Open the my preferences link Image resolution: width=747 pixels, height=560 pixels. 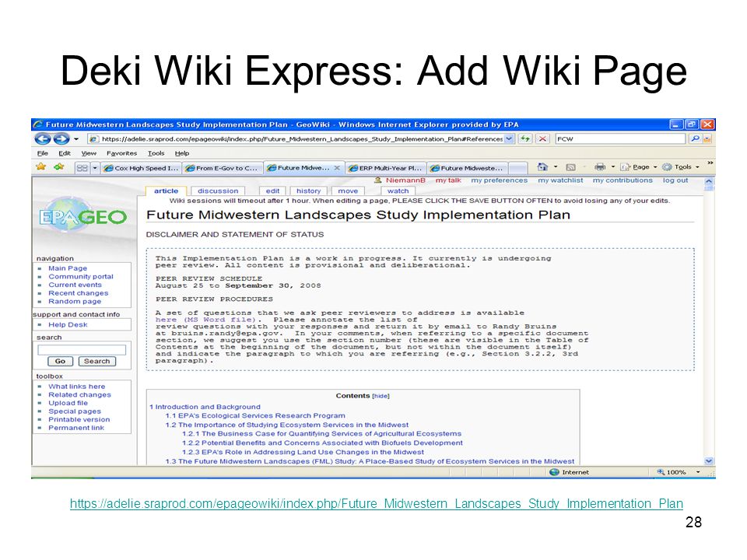click(x=500, y=180)
